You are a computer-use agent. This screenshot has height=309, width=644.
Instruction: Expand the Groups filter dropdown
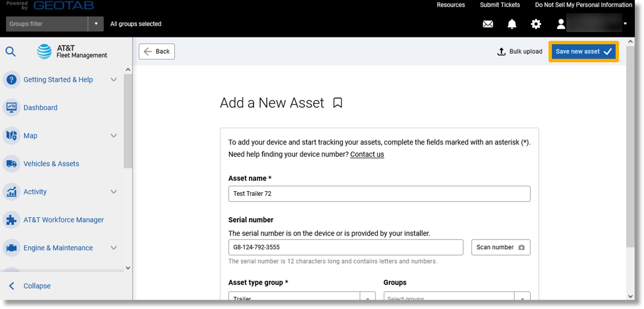(96, 23)
